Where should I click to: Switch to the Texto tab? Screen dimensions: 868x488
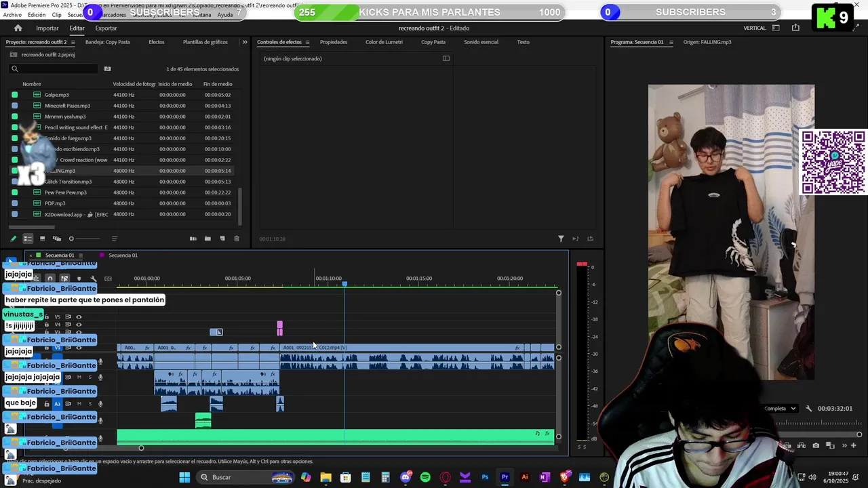(x=523, y=42)
